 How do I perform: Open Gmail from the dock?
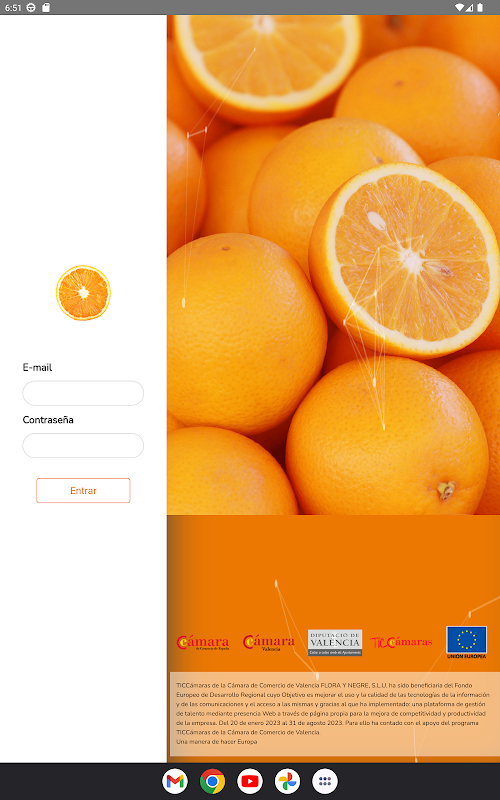175,781
